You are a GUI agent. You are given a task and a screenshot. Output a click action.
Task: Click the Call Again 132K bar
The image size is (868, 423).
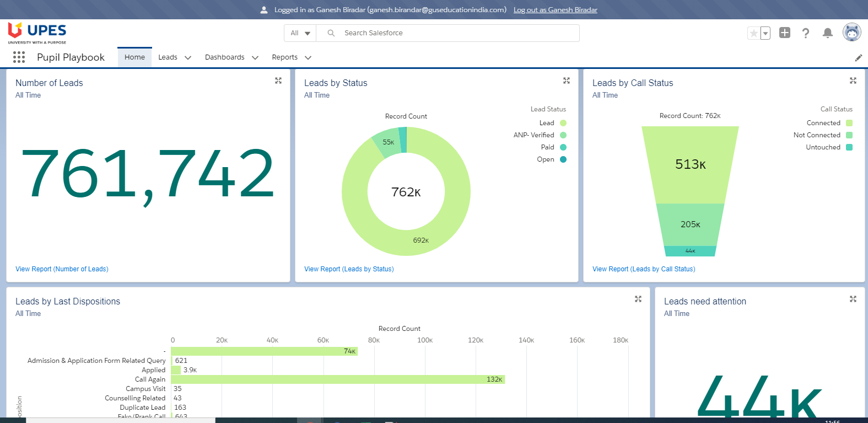[338, 379]
